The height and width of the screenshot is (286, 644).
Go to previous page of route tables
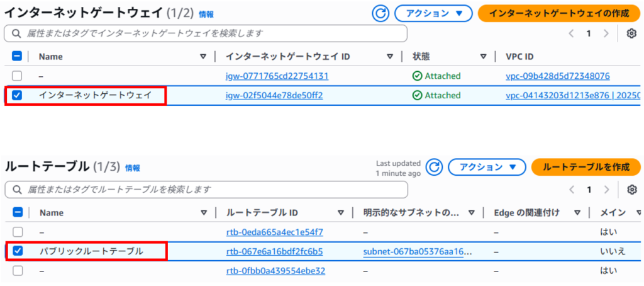(x=571, y=189)
